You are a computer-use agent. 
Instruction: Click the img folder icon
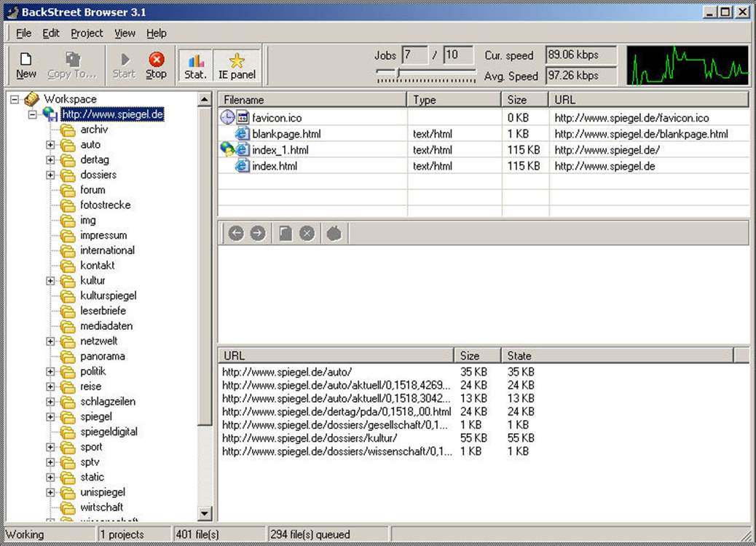point(68,221)
